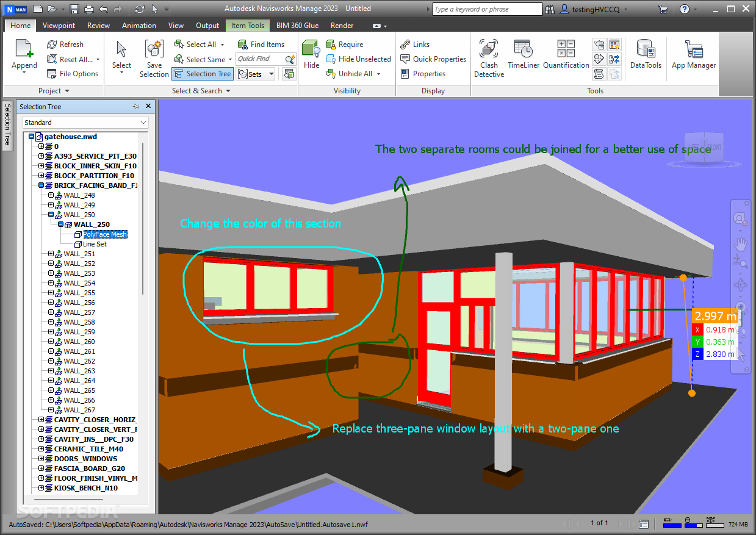Click the Open folder icon in title bar
This screenshot has width=756, height=535.
[52, 9]
